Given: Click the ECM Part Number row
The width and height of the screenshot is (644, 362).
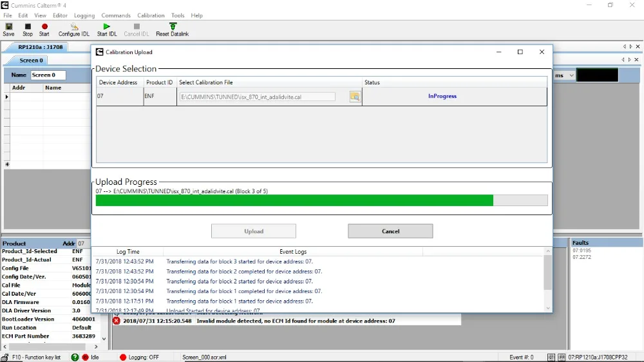Looking at the screenshot, I should coord(50,336).
